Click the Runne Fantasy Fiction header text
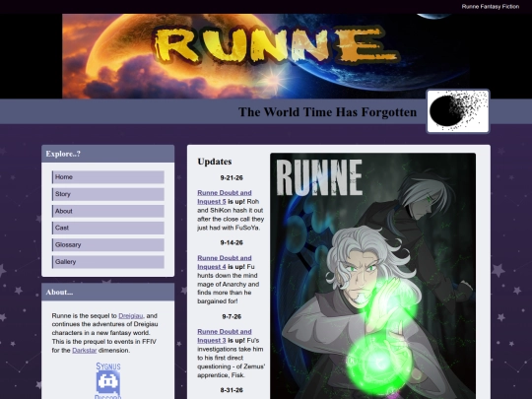Image resolution: width=532 pixels, height=399 pixels. tap(491, 7)
